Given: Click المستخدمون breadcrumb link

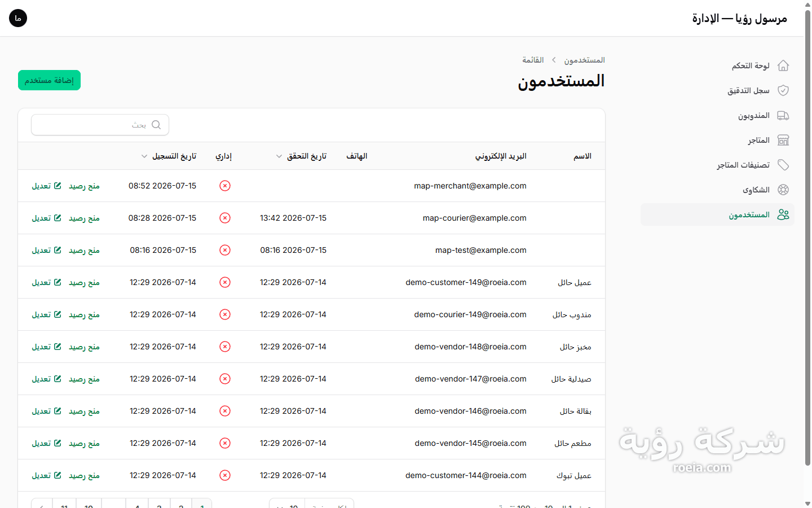Looking at the screenshot, I should (x=584, y=60).
